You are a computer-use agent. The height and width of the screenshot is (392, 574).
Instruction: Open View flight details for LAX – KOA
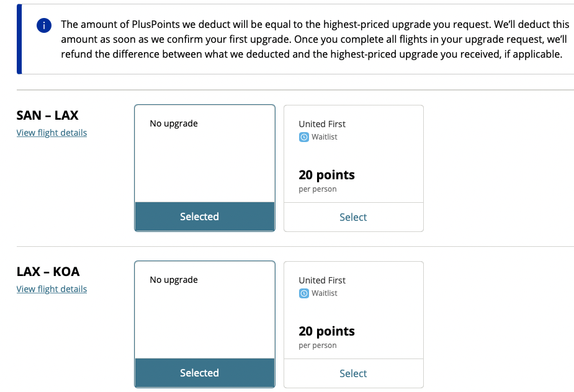point(52,289)
